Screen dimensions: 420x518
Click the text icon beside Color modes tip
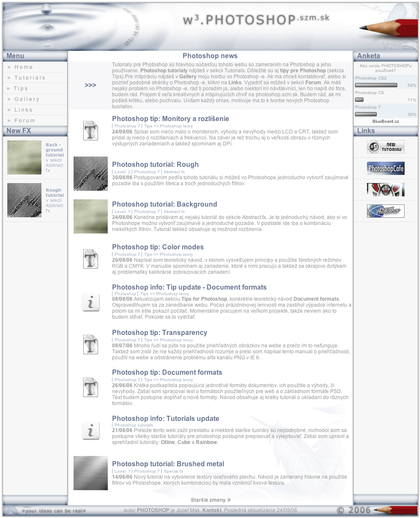[91, 259]
